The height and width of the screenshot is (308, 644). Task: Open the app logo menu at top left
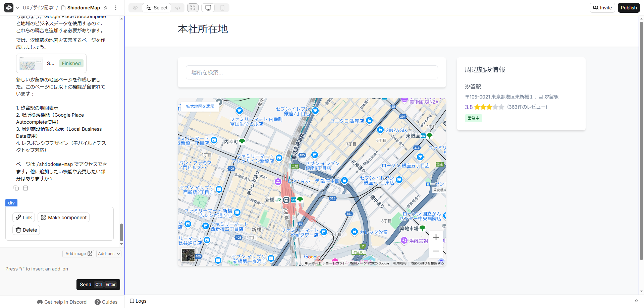(x=9, y=8)
